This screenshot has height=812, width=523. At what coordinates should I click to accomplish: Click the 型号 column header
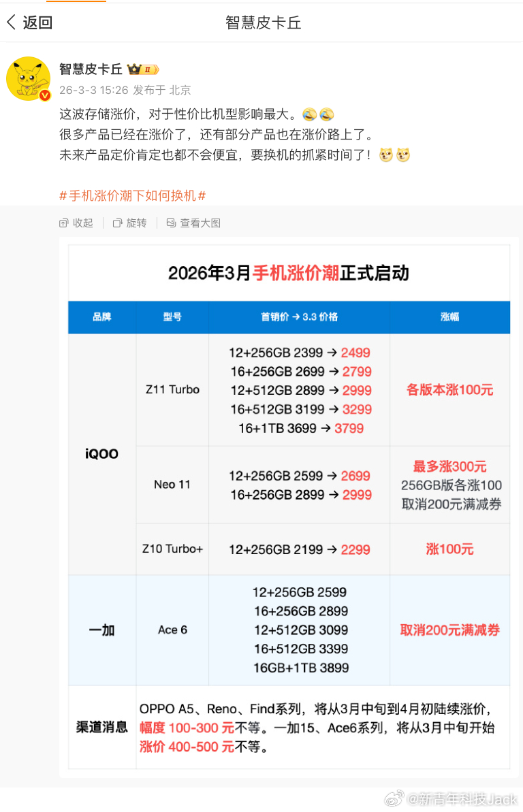point(172,317)
